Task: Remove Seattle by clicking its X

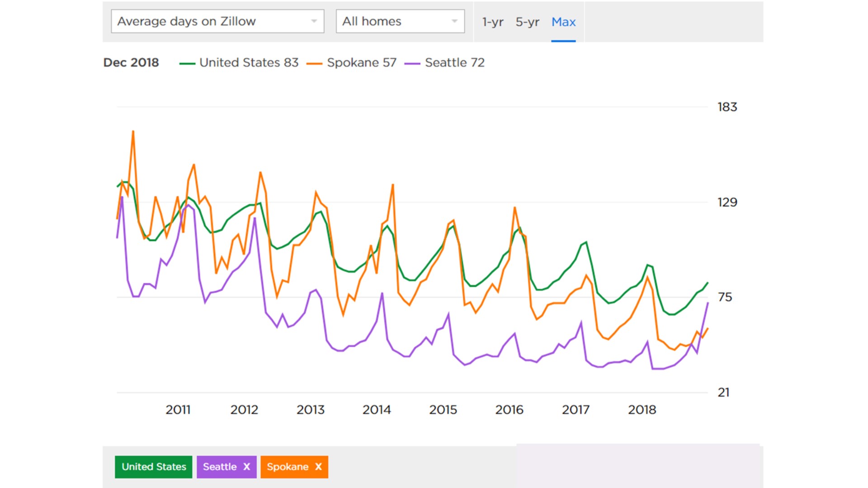Action: [x=246, y=467]
